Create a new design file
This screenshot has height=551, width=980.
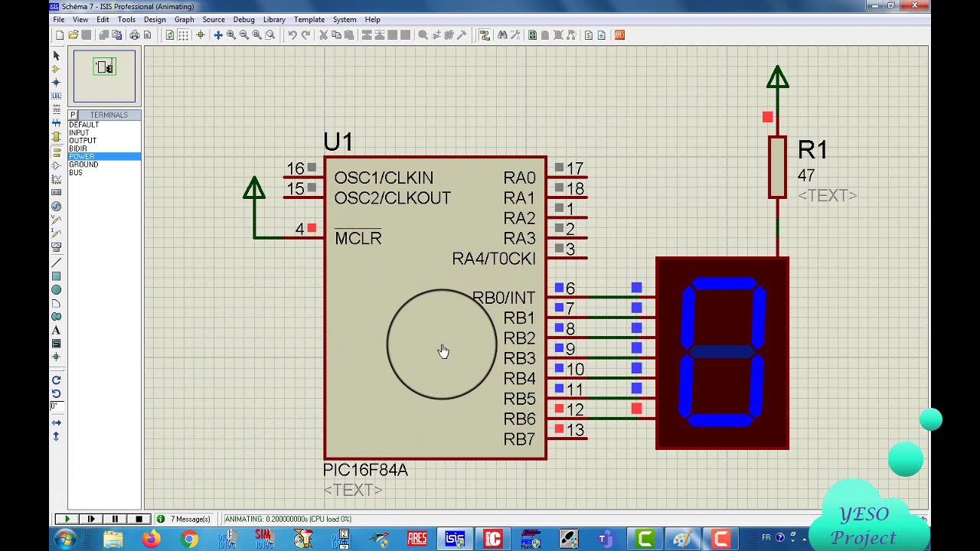coord(60,35)
